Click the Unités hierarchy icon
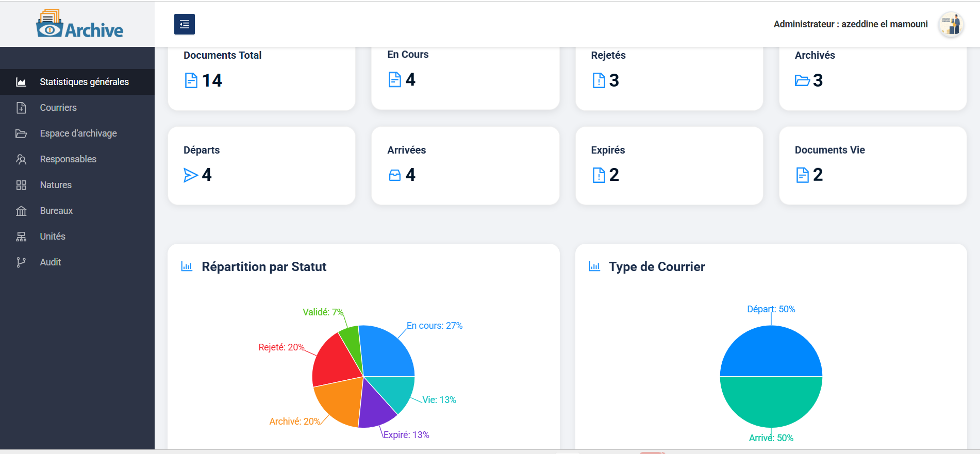 point(21,237)
